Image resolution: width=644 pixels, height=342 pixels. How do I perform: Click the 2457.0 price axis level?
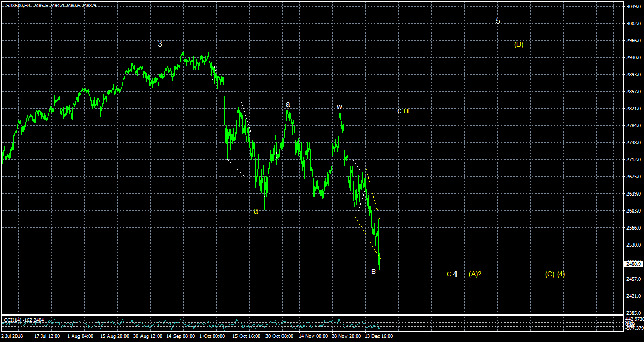(x=634, y=279)
